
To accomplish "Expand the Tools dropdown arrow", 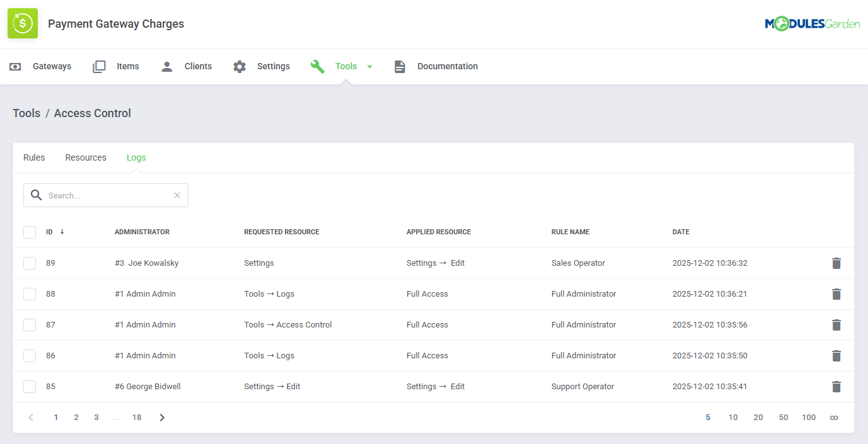I will coord(370,66).
